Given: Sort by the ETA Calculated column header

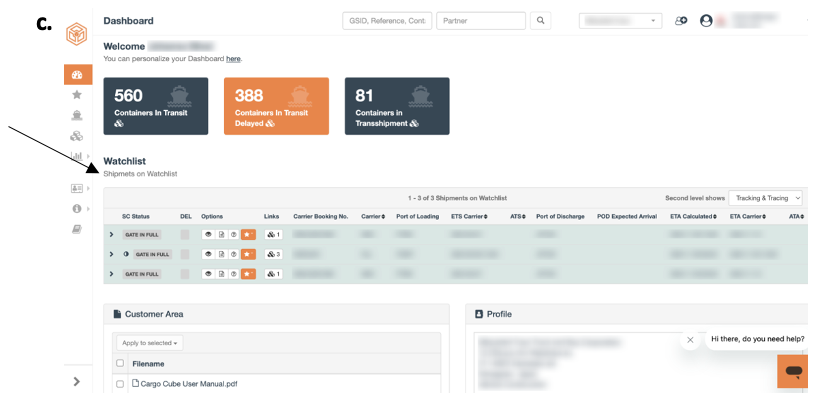Looking at the screenshot, I should pyautogui.click(x=693, y=216).
